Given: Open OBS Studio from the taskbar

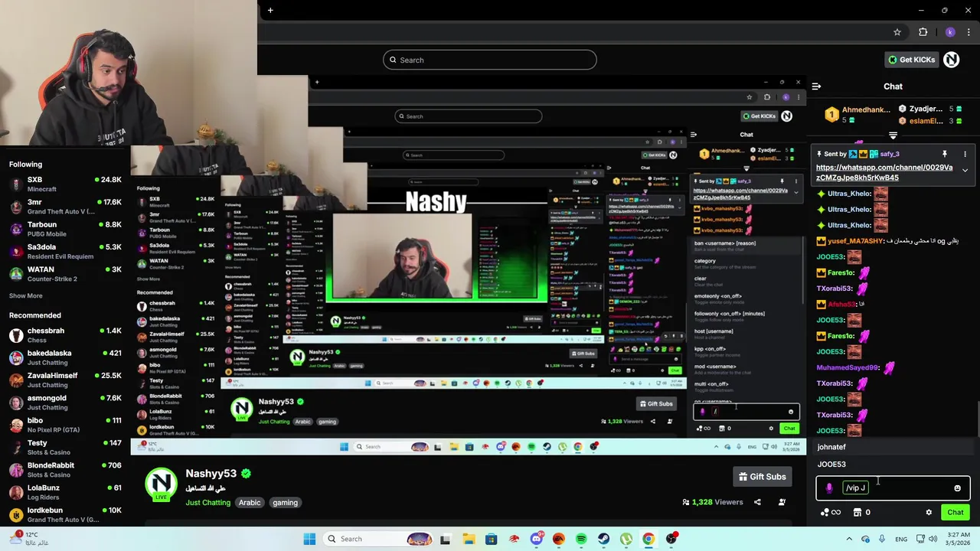Looking at the screenshot, I should click(671, 539).
